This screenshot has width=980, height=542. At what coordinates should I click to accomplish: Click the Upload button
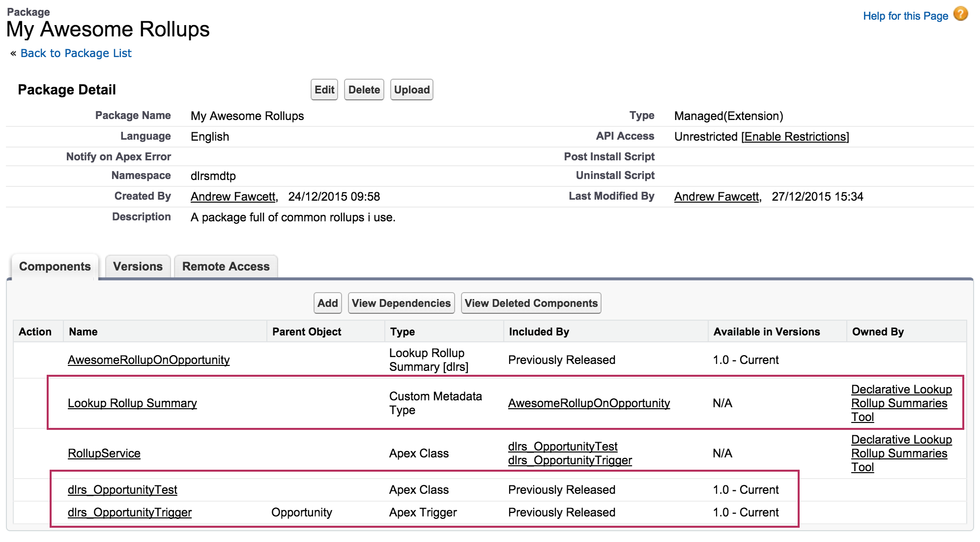click(411, 90)
